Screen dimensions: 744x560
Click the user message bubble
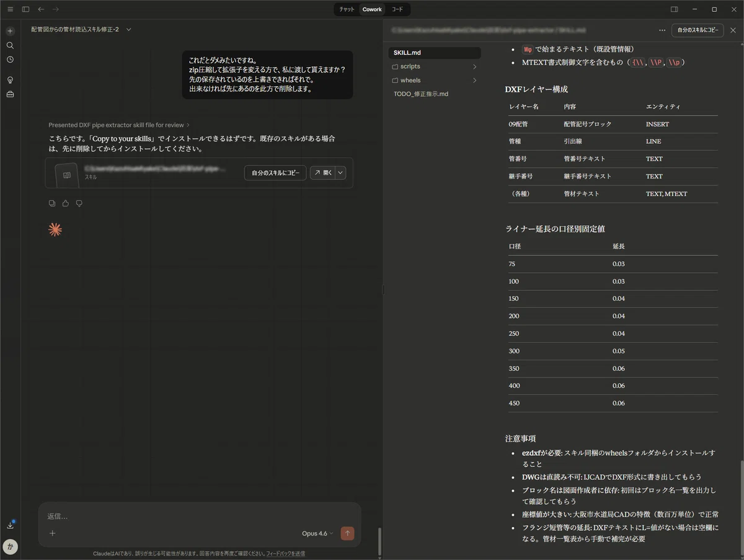point(267,74)
